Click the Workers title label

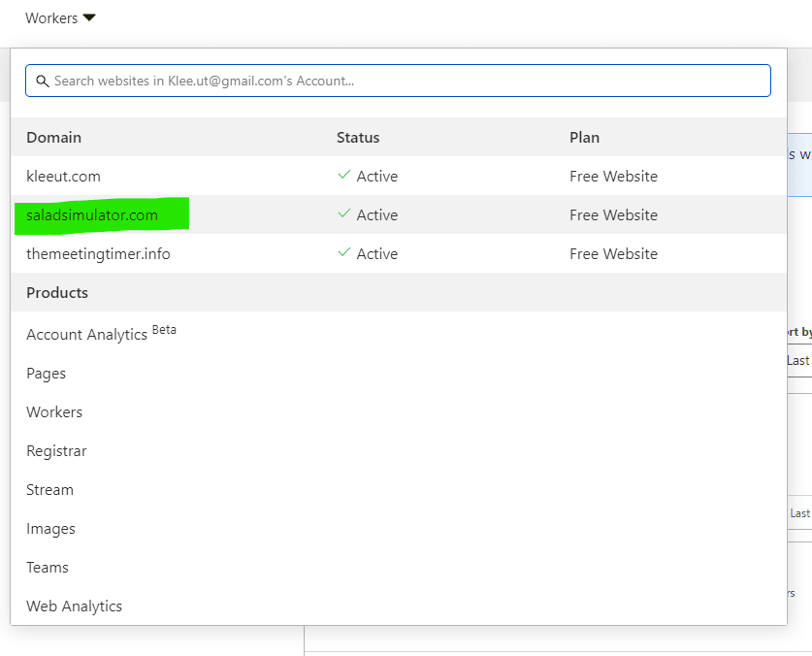[x=51, y=18]
